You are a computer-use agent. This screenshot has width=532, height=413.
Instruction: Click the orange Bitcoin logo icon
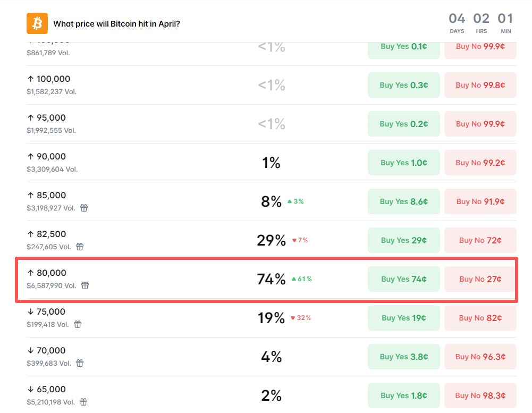point(37,23)
